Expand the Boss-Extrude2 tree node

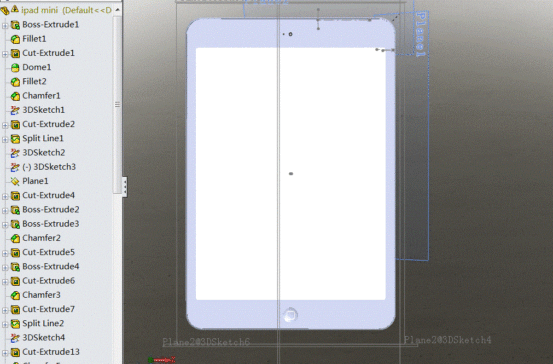(5, 211)
